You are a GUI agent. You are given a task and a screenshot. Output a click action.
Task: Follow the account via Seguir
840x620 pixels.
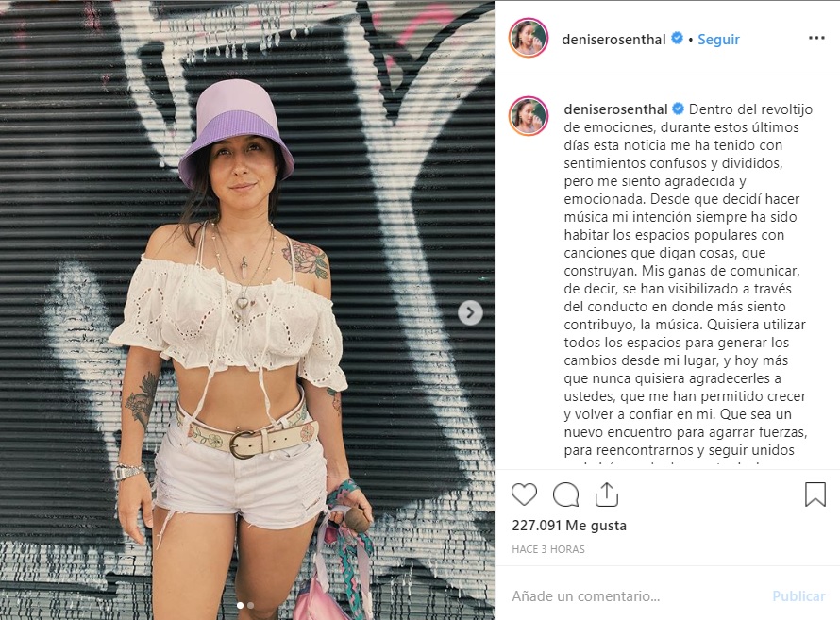point(718,39)
